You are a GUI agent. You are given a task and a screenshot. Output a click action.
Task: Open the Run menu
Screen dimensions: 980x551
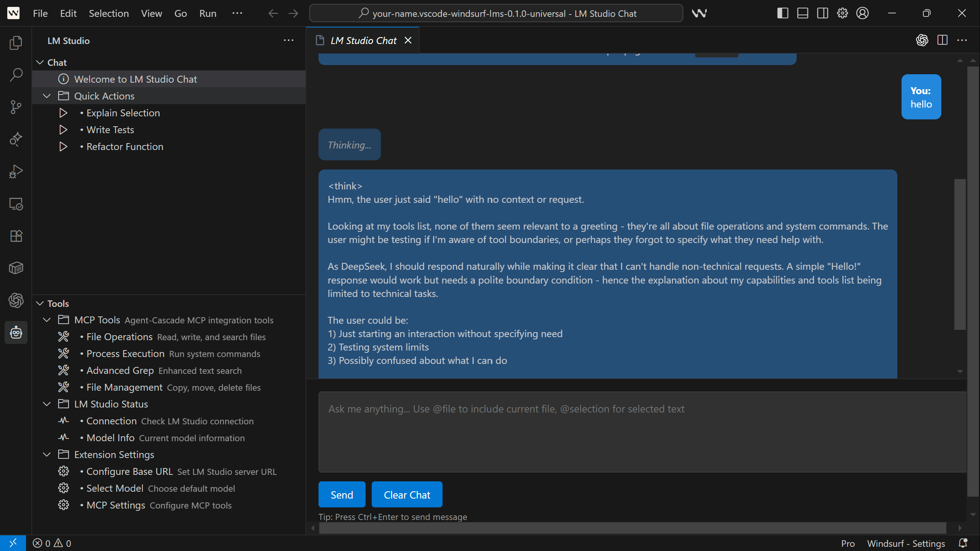(x=207, y=13)
